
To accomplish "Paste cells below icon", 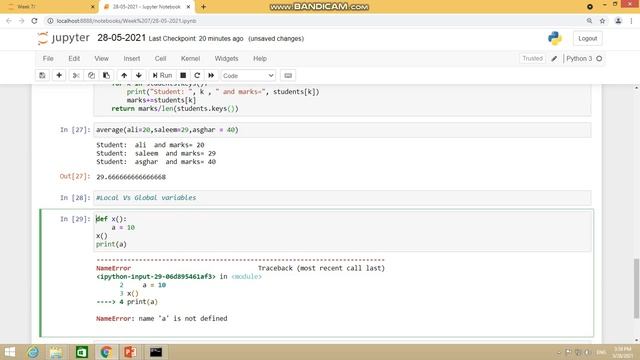I will 106,76.
